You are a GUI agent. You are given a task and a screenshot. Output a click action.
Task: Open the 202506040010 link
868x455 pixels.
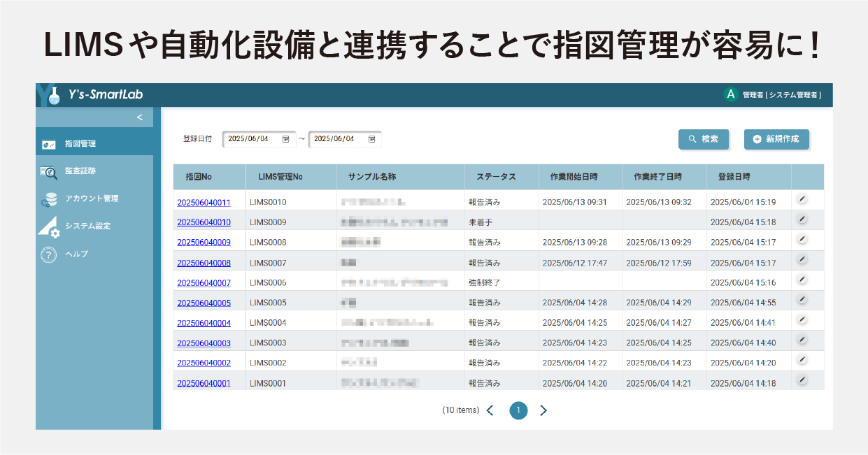click(x=204, y=222)
